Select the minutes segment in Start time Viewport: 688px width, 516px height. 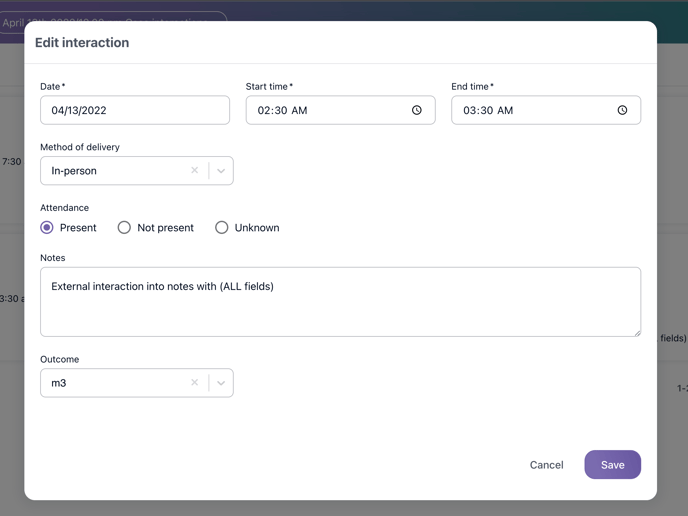pyautogui.click(x=280, y=110)
